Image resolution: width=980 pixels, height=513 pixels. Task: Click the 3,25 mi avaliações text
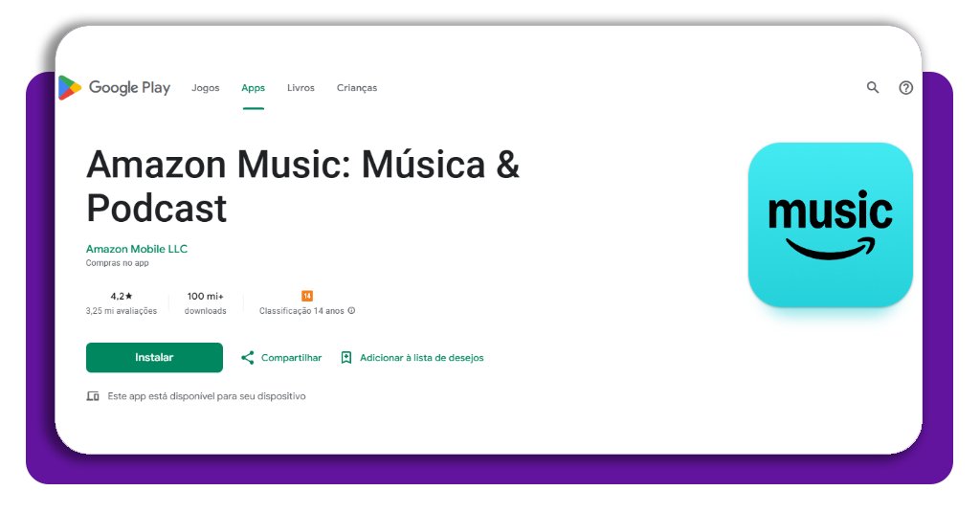(122, 310)
